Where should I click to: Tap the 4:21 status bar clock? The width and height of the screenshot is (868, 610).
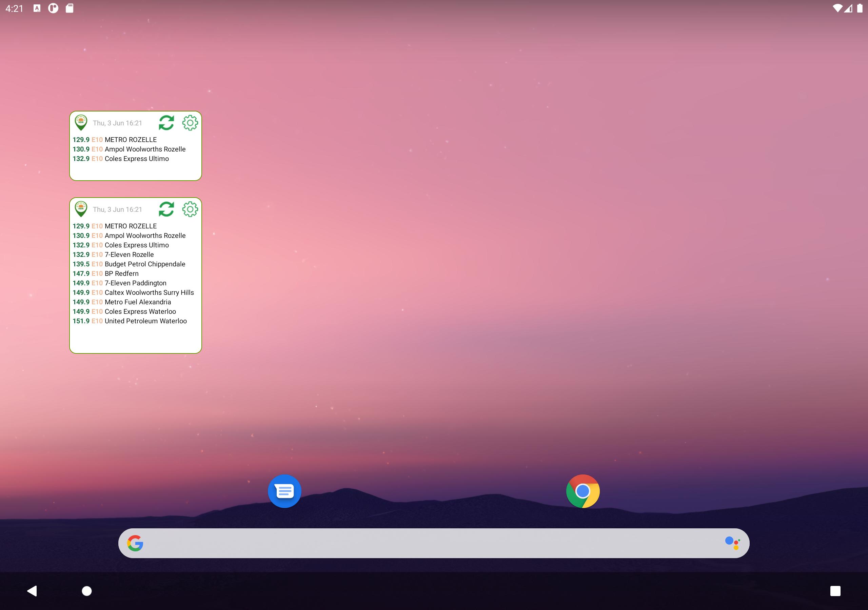(x=14, y=8)
